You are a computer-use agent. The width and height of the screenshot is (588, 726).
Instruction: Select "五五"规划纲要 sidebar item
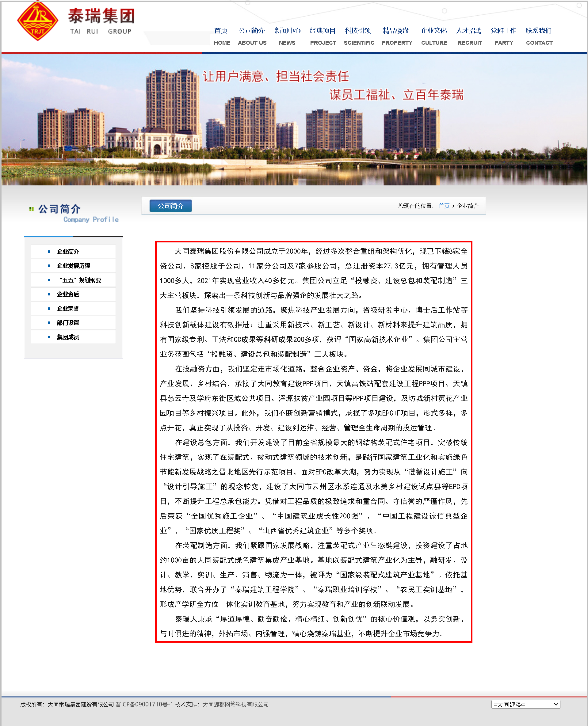coord(80,280)
